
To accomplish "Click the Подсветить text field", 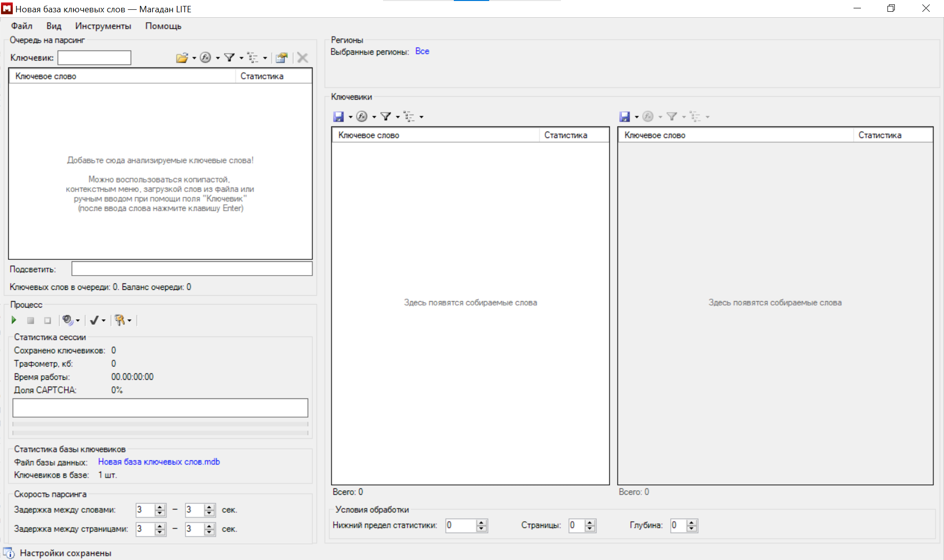I will click(192, 269).
